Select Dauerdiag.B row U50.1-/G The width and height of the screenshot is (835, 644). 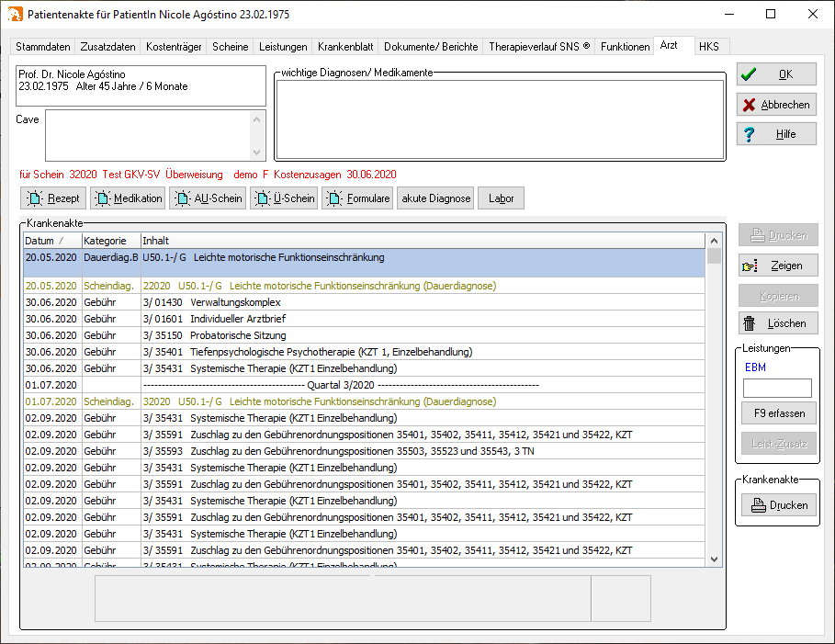tap(365, 263)
